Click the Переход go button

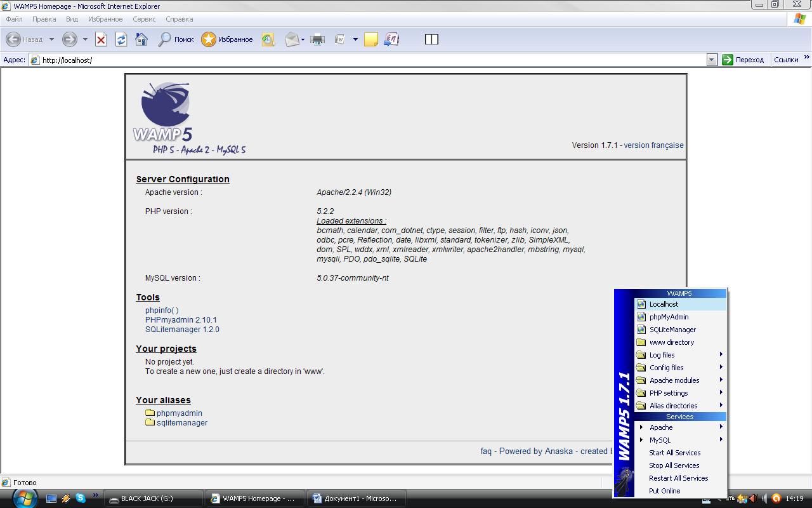coord(743,60)
